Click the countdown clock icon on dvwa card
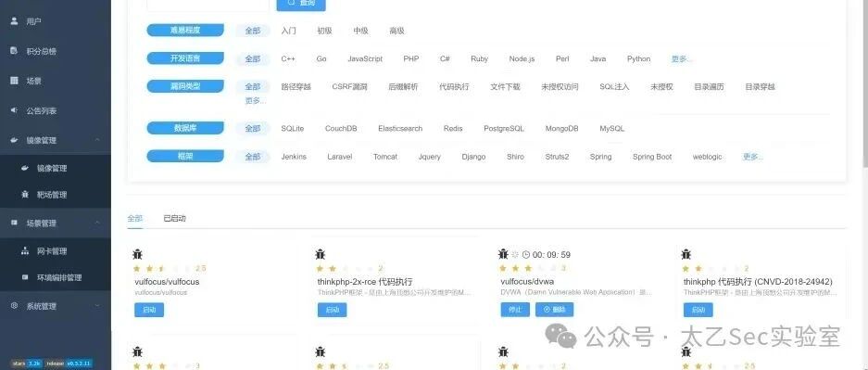The width and height of the screenshot is (868, 370). point(526,255)
